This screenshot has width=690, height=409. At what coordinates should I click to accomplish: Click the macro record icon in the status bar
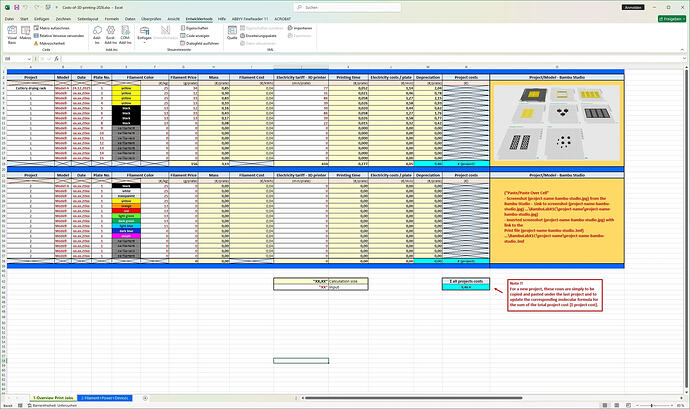click(x=20, y=405)
